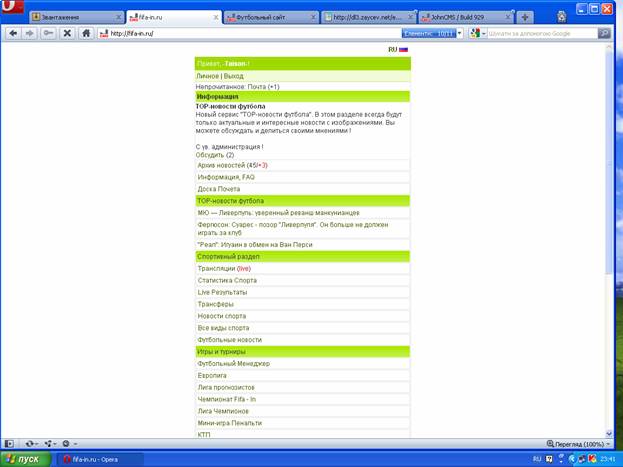The height and width of the screenshot is (467, 623).
Task: Stop page loading with the X button
Action: (67, 33)
